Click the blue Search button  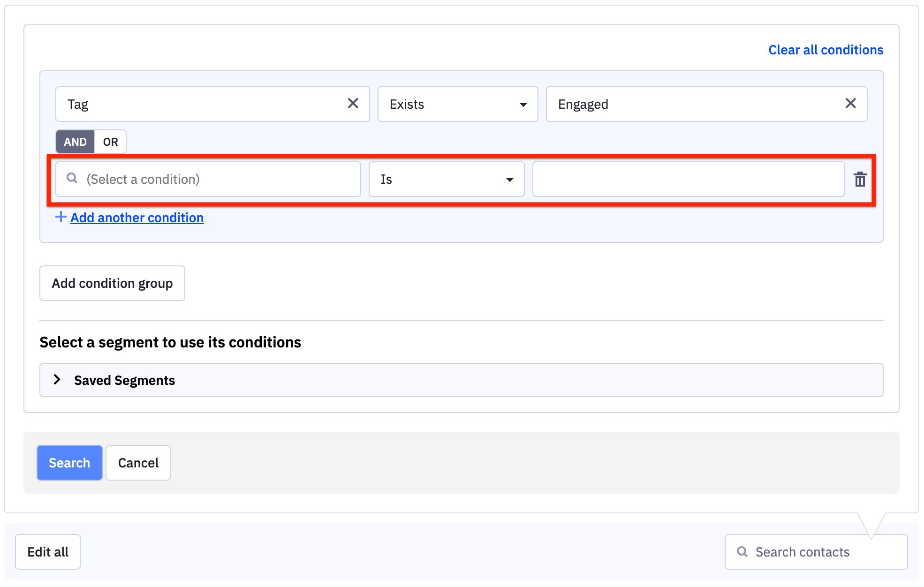[69, 463]
